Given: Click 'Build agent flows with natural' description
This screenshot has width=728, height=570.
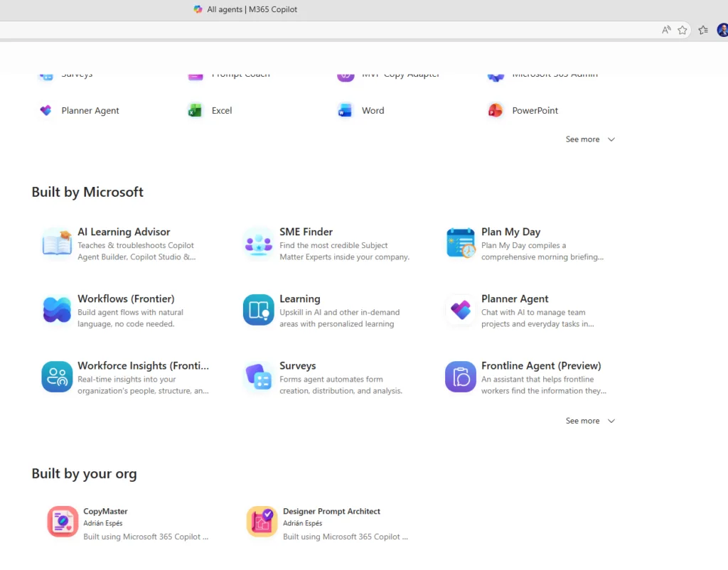Looking at the screenshot, I should pyautogui.click(x=131, y=313).
